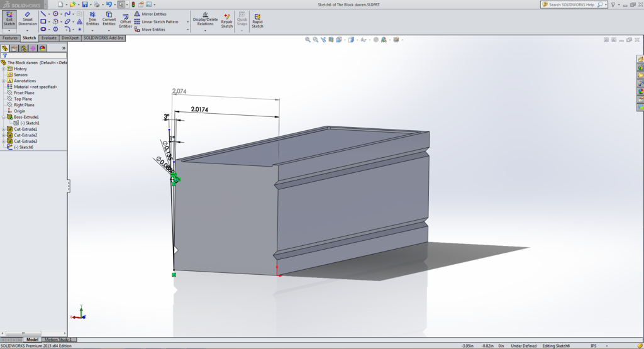Select the 2.0174 dimension in the sketch
The height and width of the screenshot is (349, 644).
pos(199,109)
